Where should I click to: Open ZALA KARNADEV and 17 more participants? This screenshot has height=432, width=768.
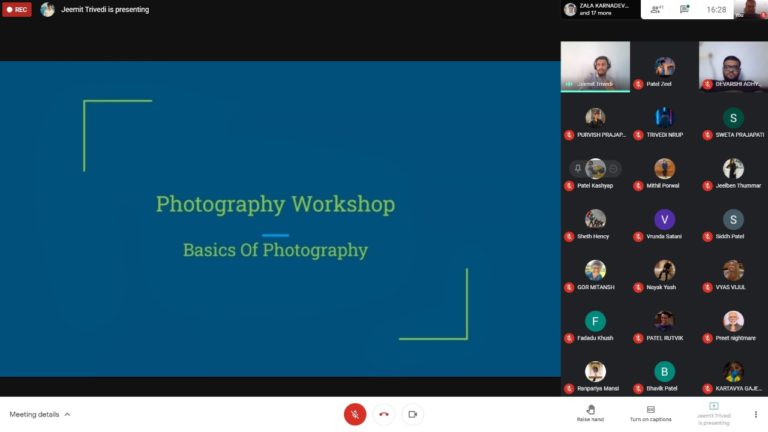(600, 9)
